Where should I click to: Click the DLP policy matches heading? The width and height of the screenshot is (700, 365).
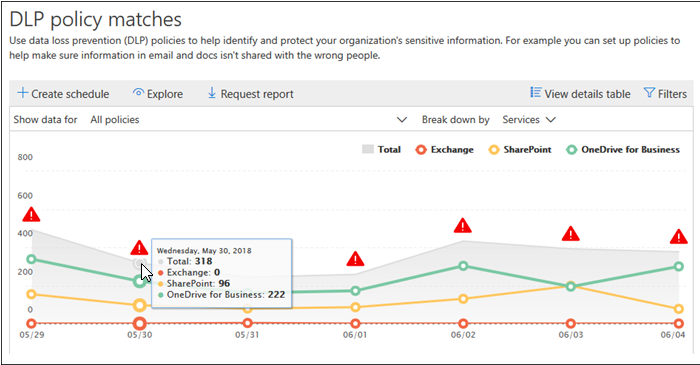[96, 19]
